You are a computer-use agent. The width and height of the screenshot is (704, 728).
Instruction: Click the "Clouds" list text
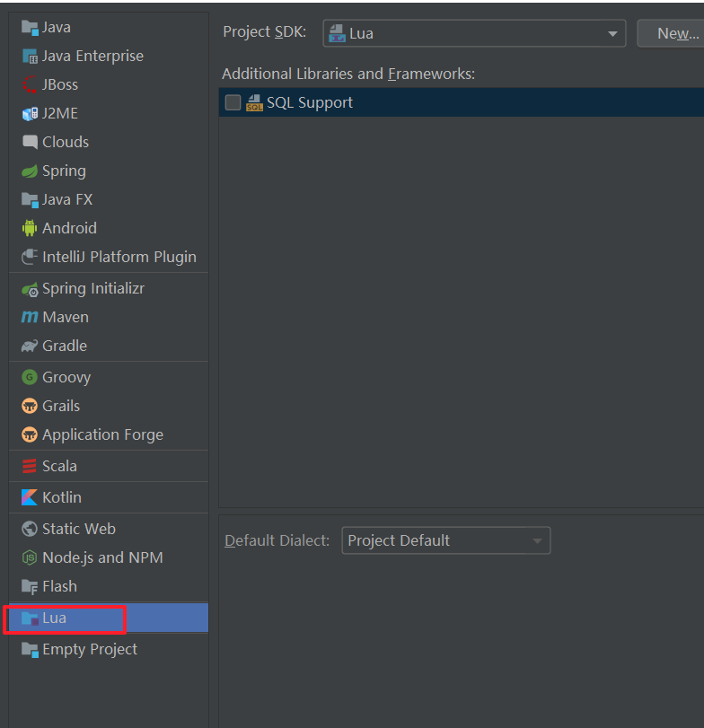click(x=66, y=143)
